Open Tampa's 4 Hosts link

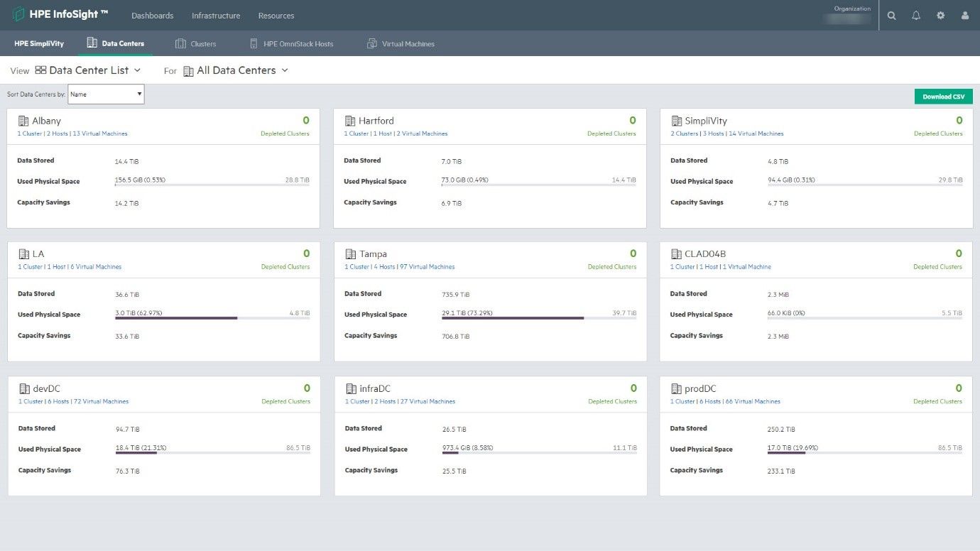[385, 267]
